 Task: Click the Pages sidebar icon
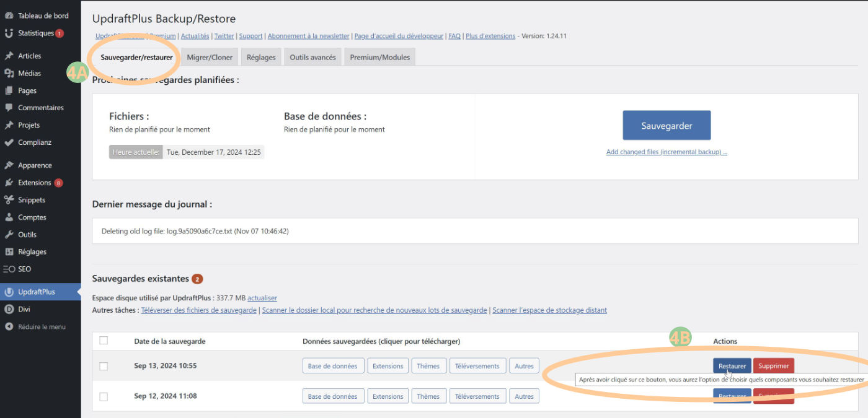[x=9, y=90]
